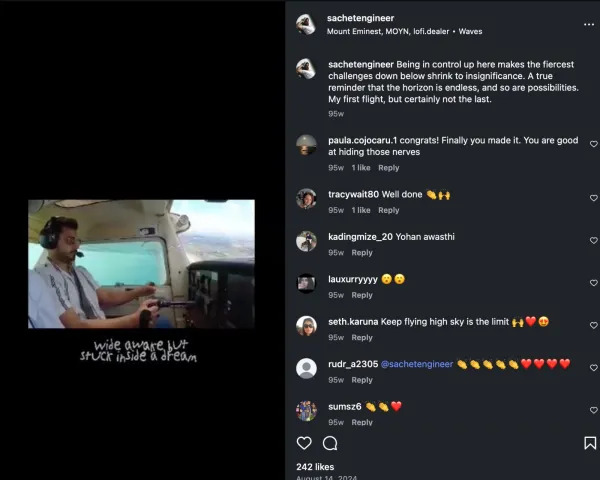The height and width of the screenshot is (480, 600).
Task: Open sachetengineer profile picture in header
Action: point(306,24)
